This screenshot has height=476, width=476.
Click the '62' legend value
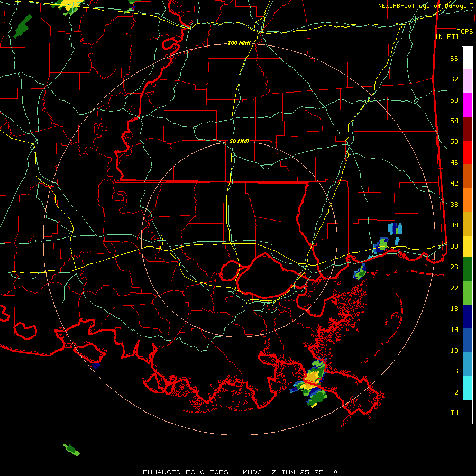click(x=454, y=79)
